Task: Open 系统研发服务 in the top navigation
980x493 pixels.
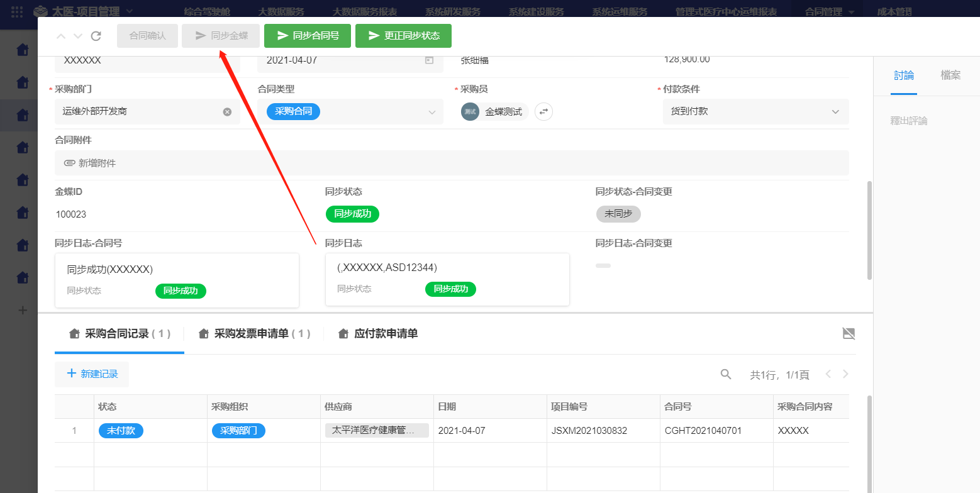Action: pyautogui.click(x=453, y=11)
